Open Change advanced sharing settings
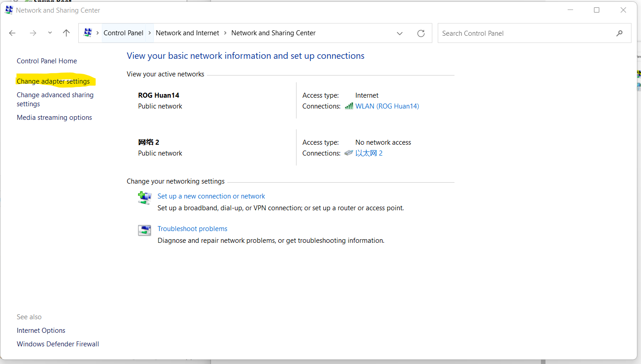The height and width of the screenshot is (364, 641). [x=55, y=99]
